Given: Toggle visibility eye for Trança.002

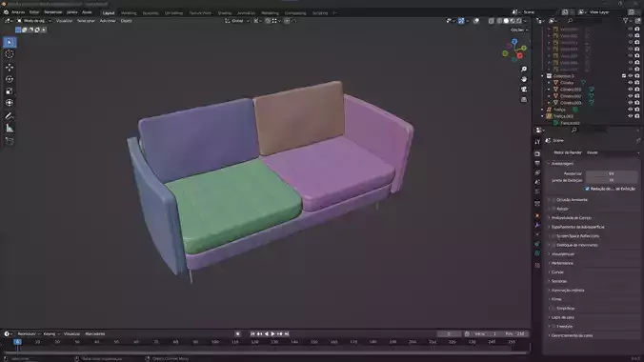Looking at the screenshot, I should 631,116.
